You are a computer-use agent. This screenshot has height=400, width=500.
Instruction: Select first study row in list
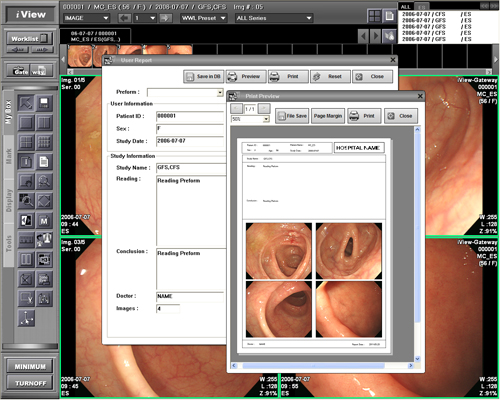pos(436,14)
